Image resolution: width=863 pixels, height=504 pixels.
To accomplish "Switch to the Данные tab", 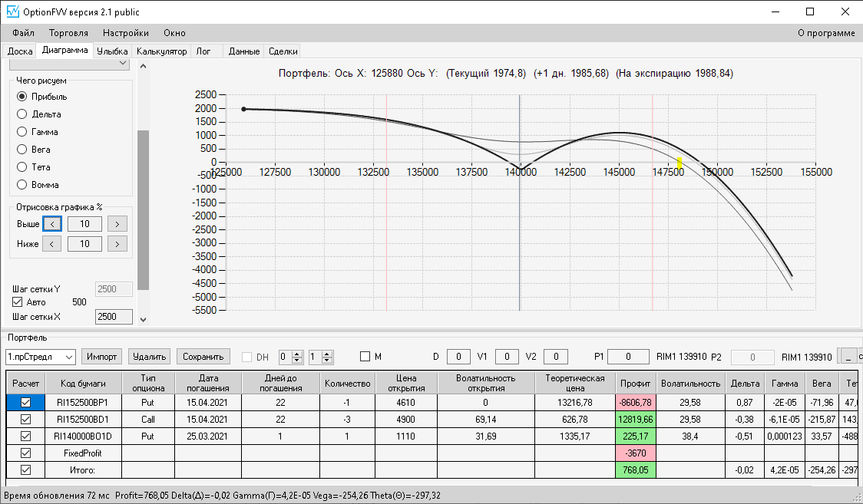I will tap(244, 51).
